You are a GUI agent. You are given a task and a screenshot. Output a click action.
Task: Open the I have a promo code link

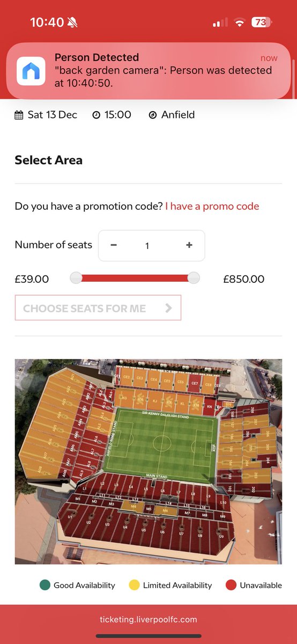pyautogui.click(x=212, y=206)
